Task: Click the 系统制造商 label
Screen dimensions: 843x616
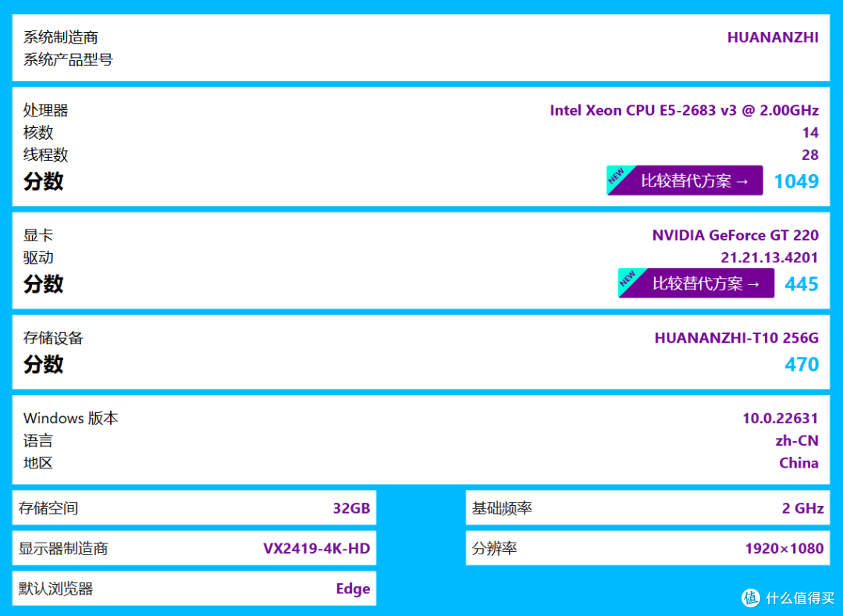Action: click(61, 37)
